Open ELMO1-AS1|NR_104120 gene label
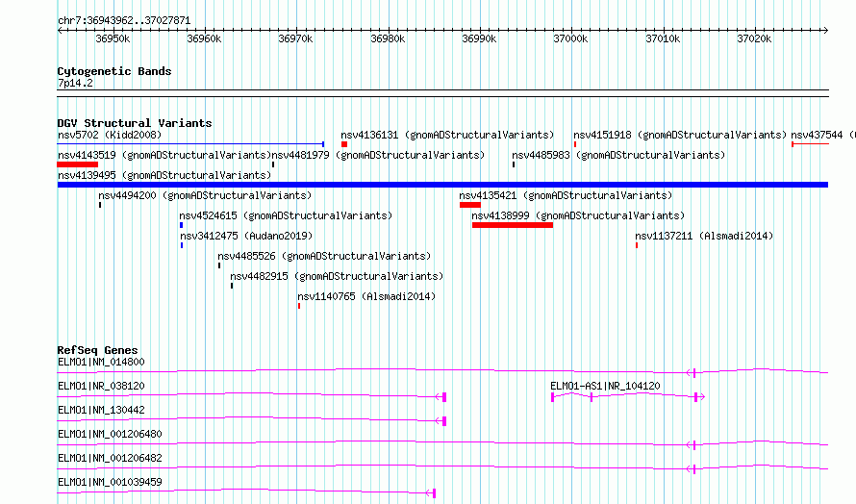The height and width of the screenshot is (504, 856). coord(605,386)
